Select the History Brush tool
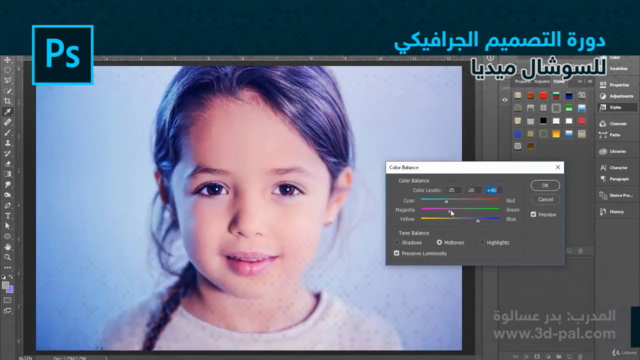The width and height of the screenshot is (640, 360). tap(7, 153)
